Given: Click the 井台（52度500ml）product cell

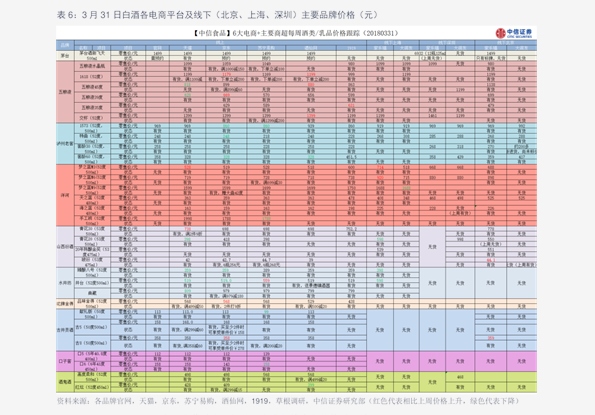Looking at the screenshot, I should click(x=92, y=283).
